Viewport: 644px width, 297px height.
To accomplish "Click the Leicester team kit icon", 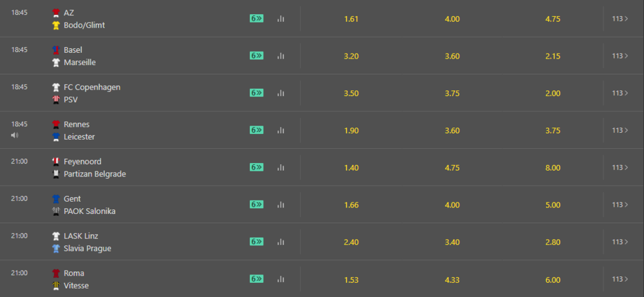I will click(56, 137).
